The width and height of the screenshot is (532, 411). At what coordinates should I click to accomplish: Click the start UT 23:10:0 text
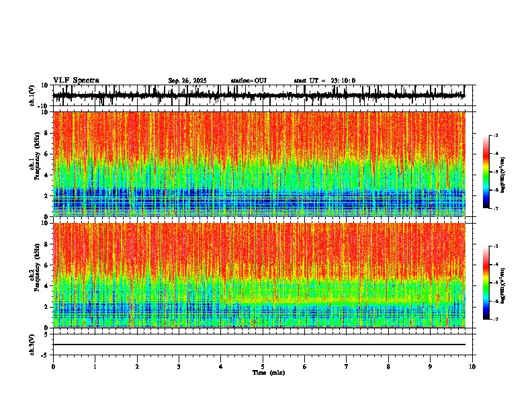[324, 81]
